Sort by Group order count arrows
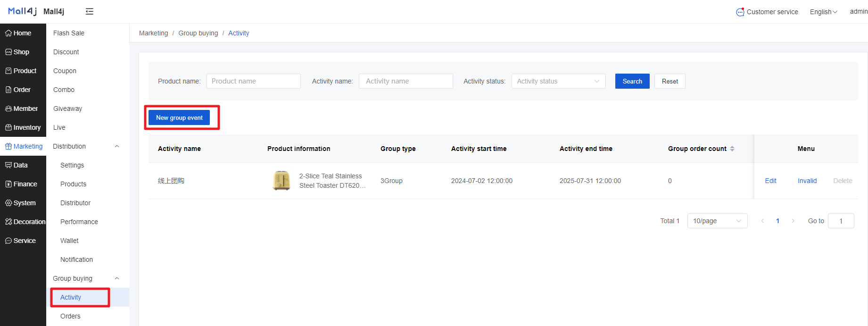The width and height of the screenshot is (868, 326). [x=732, y=149]
